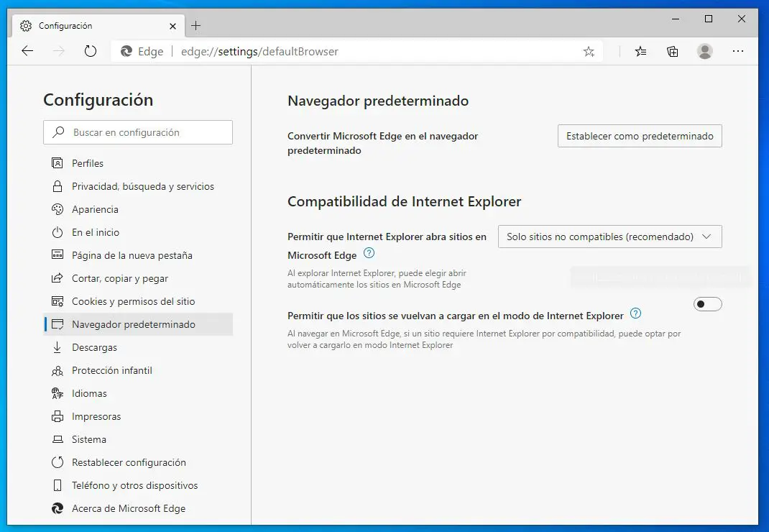Minimize the Edge browser window
Viewport: 769px width, 532px height.
pyautogui.click(x=676, y=19)
